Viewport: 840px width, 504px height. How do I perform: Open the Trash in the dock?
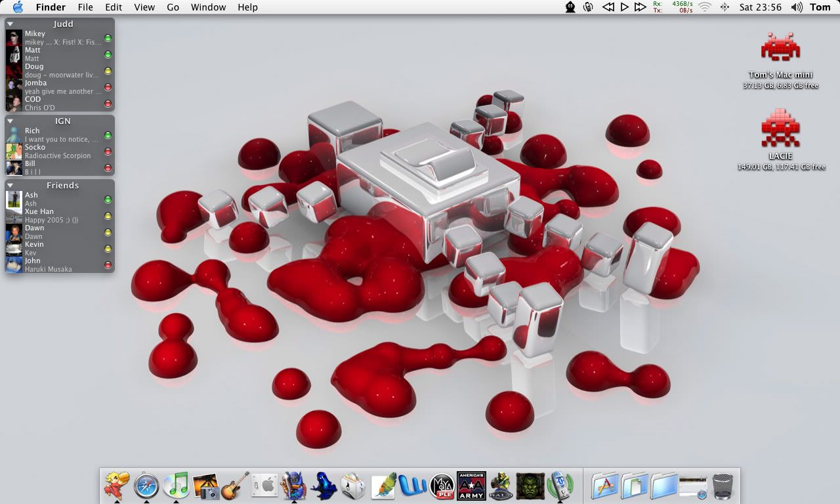(x=723, y=486)
